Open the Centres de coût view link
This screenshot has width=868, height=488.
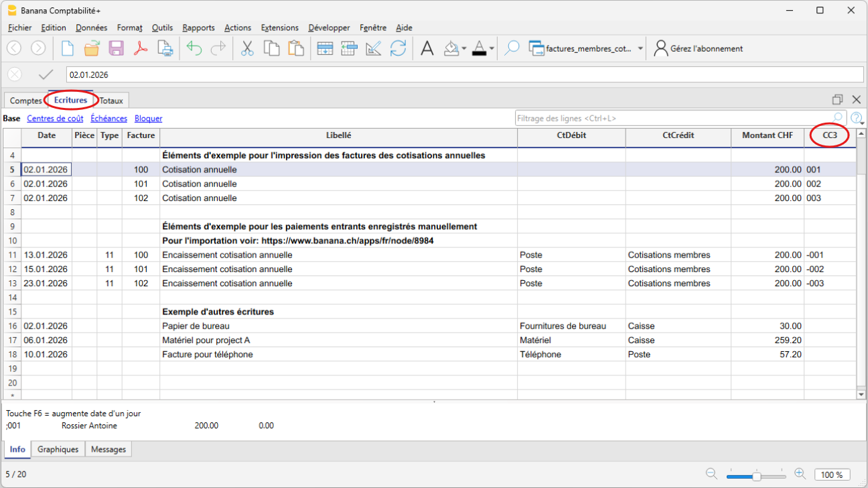point(55,119)
